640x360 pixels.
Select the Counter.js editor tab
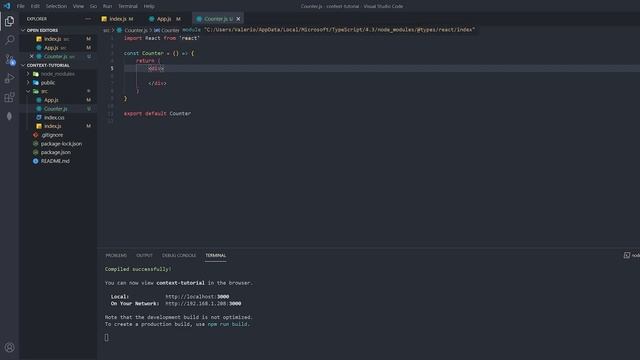click(218, 19)
